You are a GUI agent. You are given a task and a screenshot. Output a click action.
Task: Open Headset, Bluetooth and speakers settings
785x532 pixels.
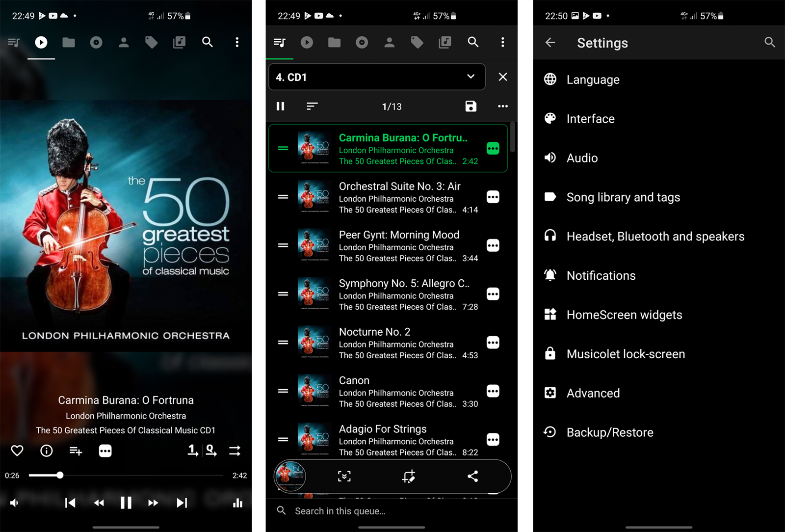coord(659,237)
